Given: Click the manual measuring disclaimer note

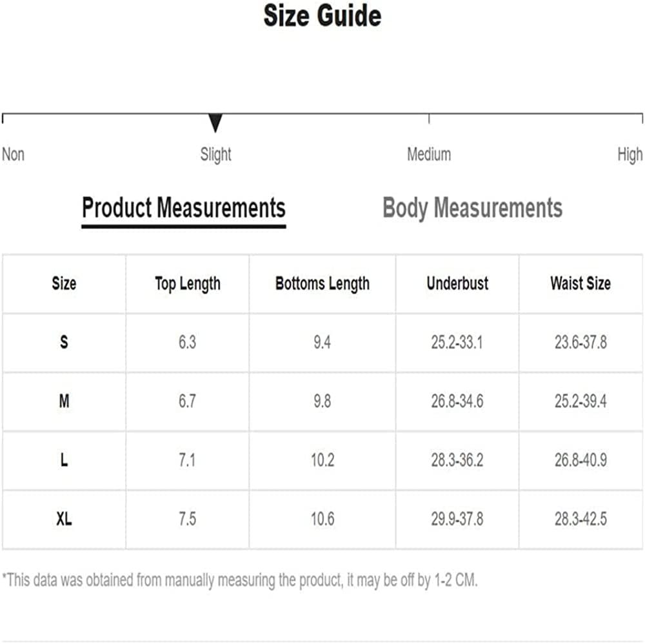Looking at the screenshot, I should [240, 580].
